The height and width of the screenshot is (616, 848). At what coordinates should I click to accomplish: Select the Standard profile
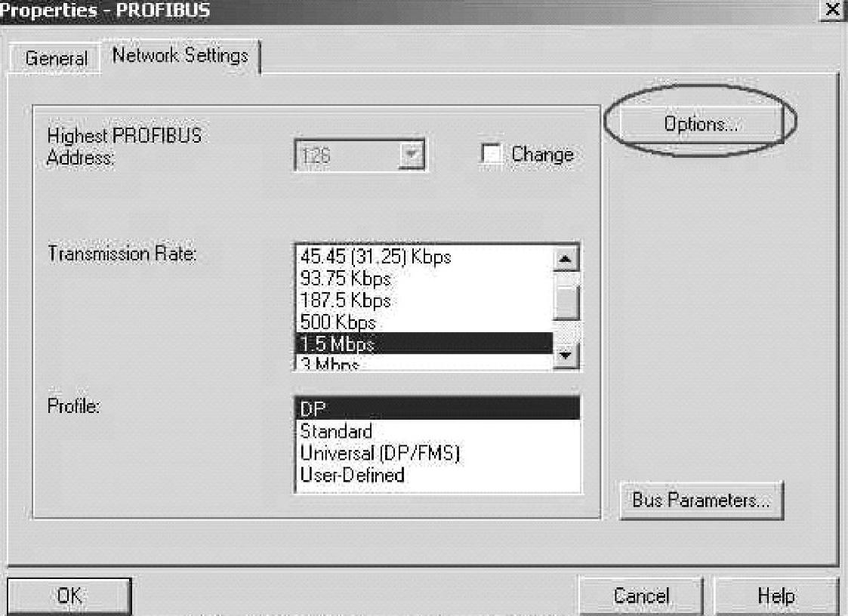[437, 431]
